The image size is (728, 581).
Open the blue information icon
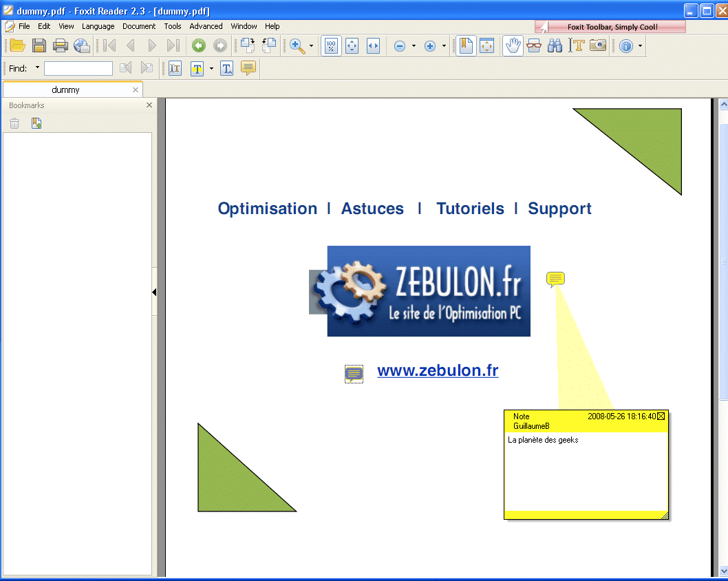626,46
